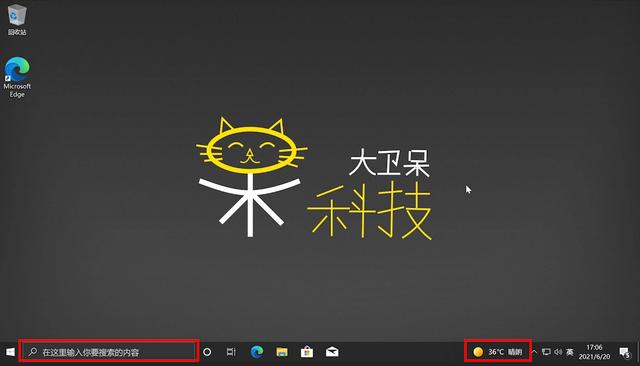The height and width of the screenshot is (366, 640).
Task: Open Cortana circle icon on taskbar
Action: (207, 352)
